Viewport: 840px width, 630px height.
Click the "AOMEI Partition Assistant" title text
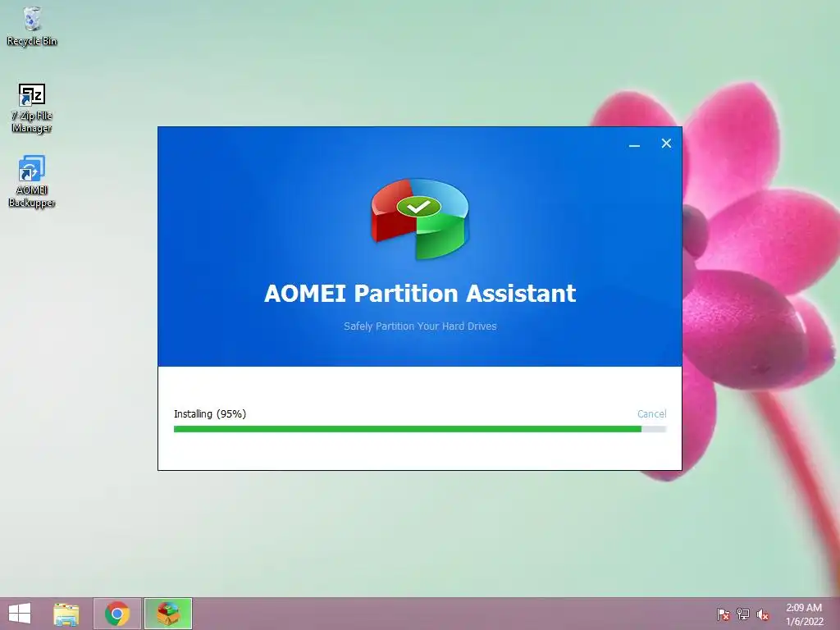pyautogui.click(x=420, y=293)
